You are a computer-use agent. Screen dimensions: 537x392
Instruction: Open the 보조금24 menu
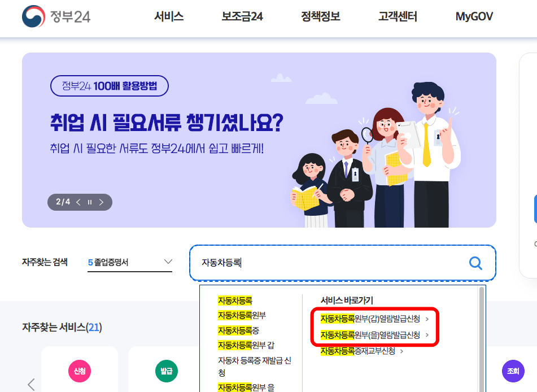(x=242, y=16)
